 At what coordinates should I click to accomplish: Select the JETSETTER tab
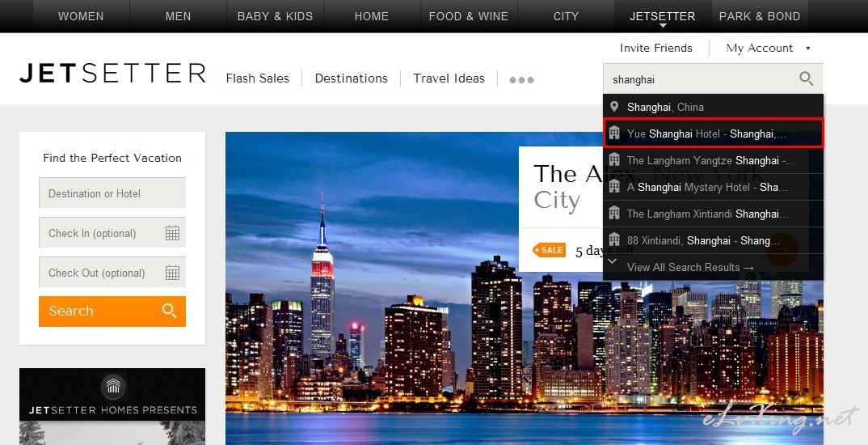[x=663, y=16]
